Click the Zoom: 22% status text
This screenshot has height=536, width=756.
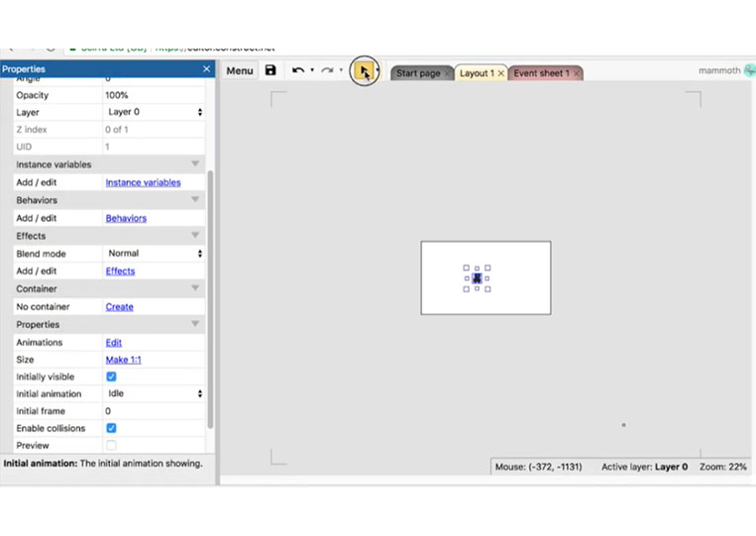[x=723, y=467]
